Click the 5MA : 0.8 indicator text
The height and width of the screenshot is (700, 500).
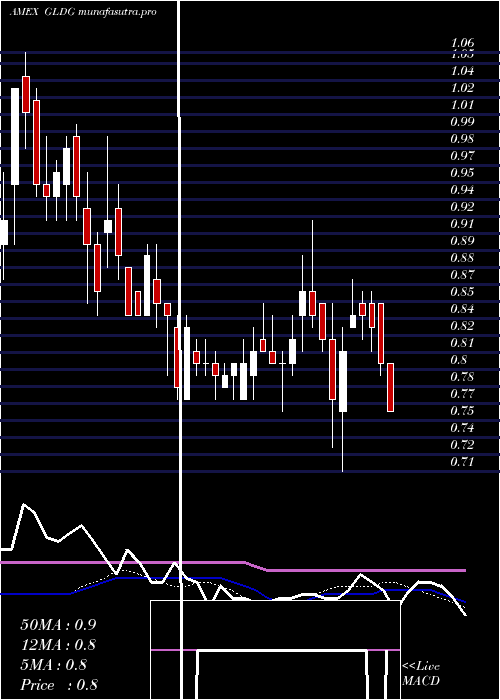pyautogui.click(x=54, y=665)
